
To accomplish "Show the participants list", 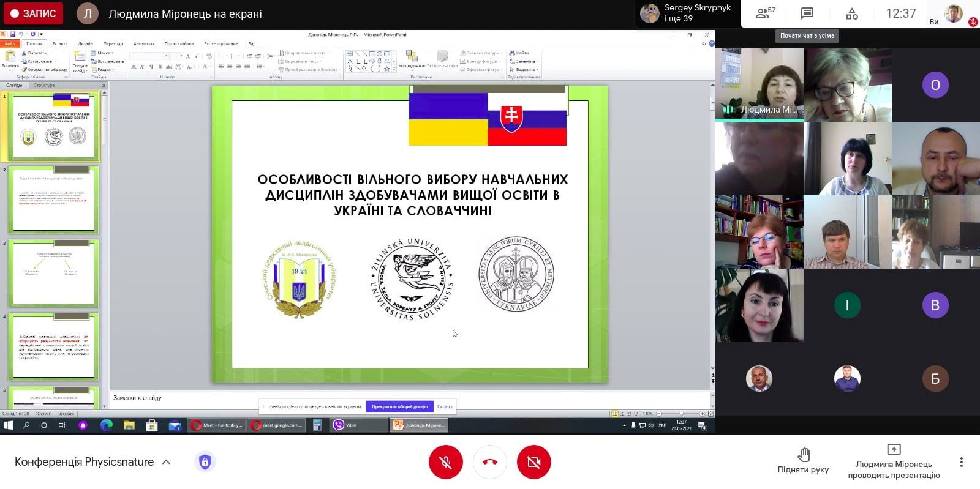I will (766, 13).
